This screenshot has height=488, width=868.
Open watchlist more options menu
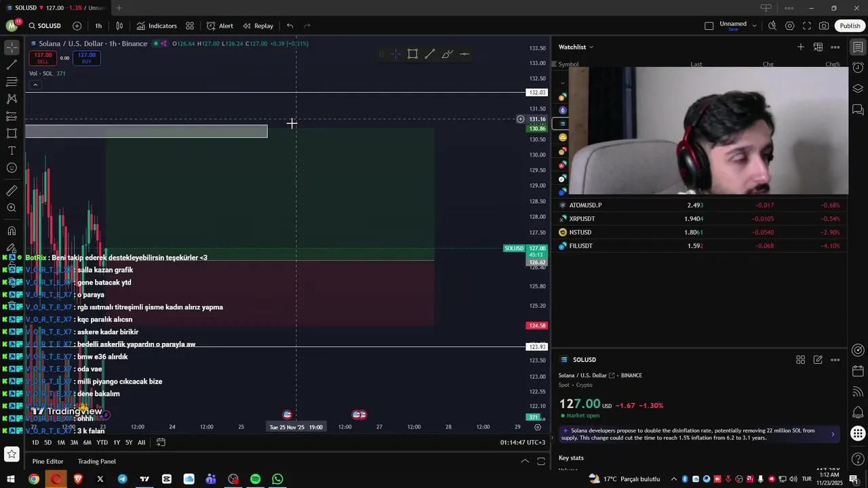[x=835, y=47]
